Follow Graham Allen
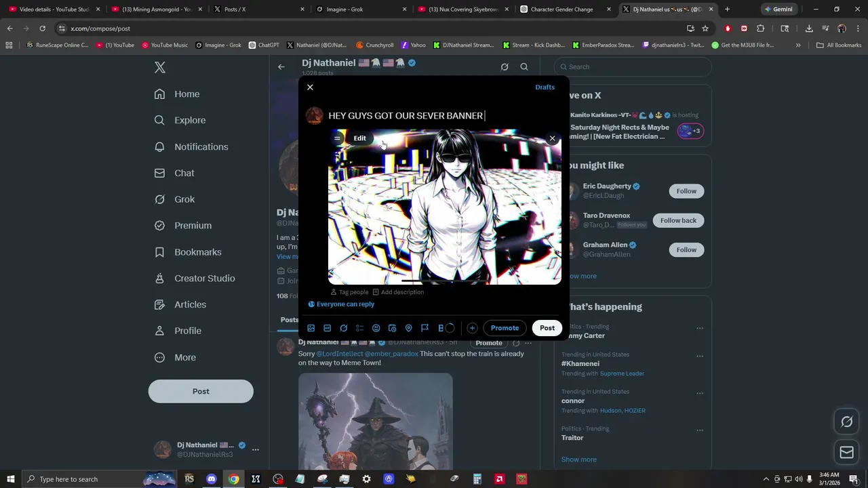This screenshot has width=868, height=488. (686, 250)
